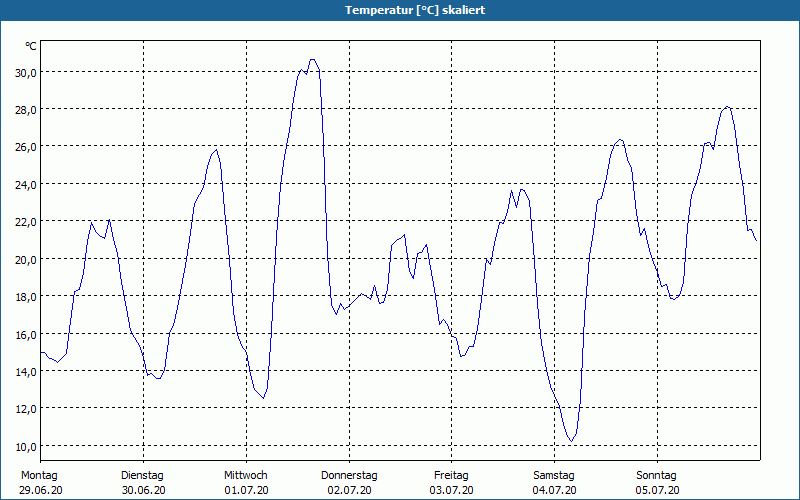This screenshot has width=800, height=500.
Task: Click the °C unit label on axis
Action: point(31,46)
